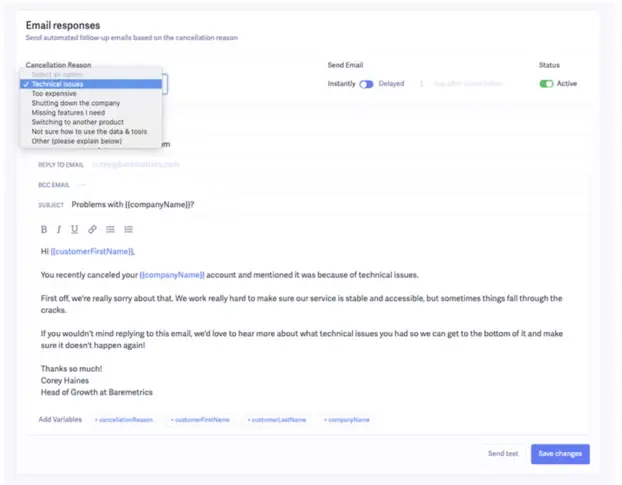The width and height of the screenshot is (622, 485).
Task: Choose Too expensive from the dropdown
Action: (x=91, y=94)
